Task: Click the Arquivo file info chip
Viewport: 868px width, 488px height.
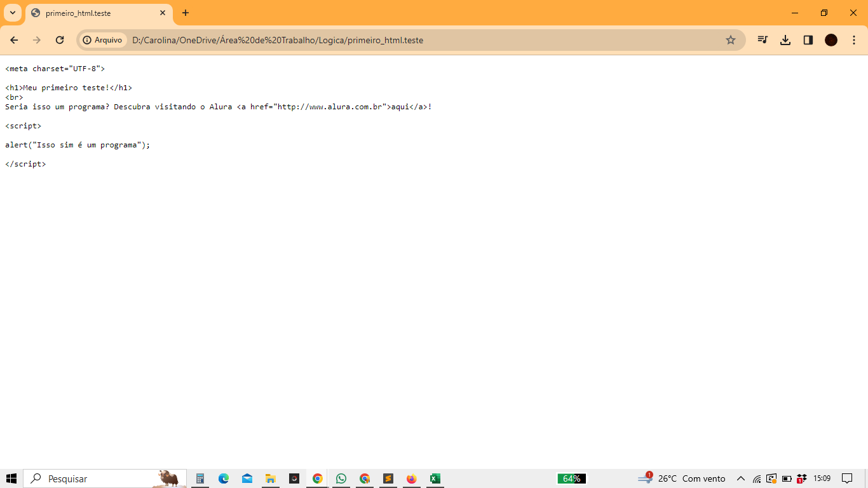Action: point(102,40)
